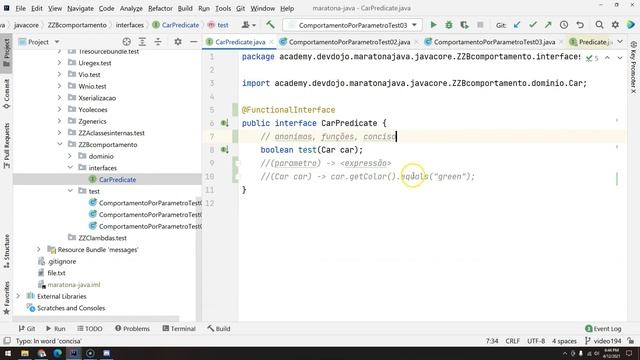
Task: Update project via Git arrow icon
Action: 517,25
